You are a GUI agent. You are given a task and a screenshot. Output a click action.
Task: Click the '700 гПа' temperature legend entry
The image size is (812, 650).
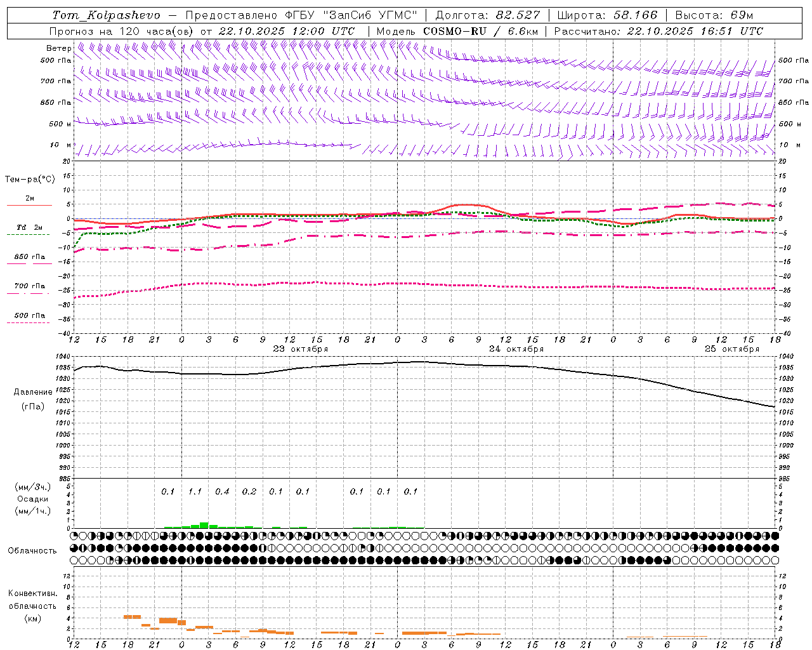click(29, 286)
